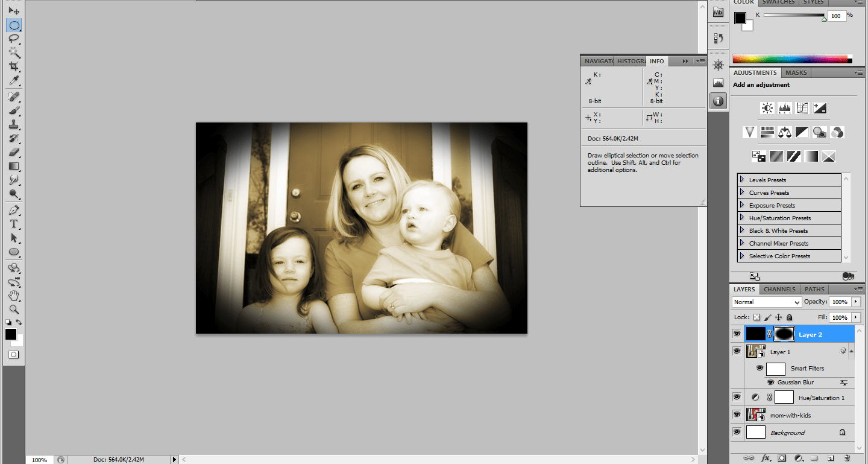The height and width of the screenshot is (464, 868).
Task: Open the layer style fx menu
Action: pyautogui.click(x=766, y=458)
